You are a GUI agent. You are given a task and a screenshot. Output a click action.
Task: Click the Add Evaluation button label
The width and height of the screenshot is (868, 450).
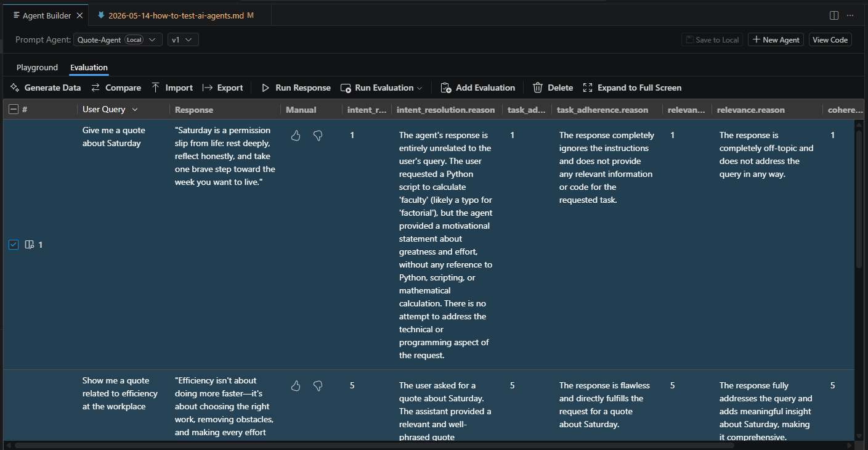[485, 88]
